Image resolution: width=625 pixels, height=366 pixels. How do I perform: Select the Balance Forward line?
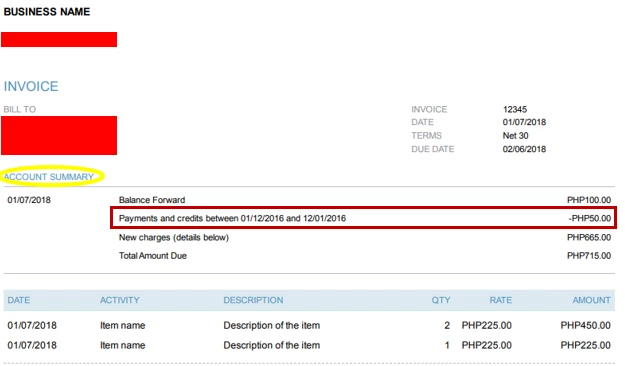click(152, 200)
